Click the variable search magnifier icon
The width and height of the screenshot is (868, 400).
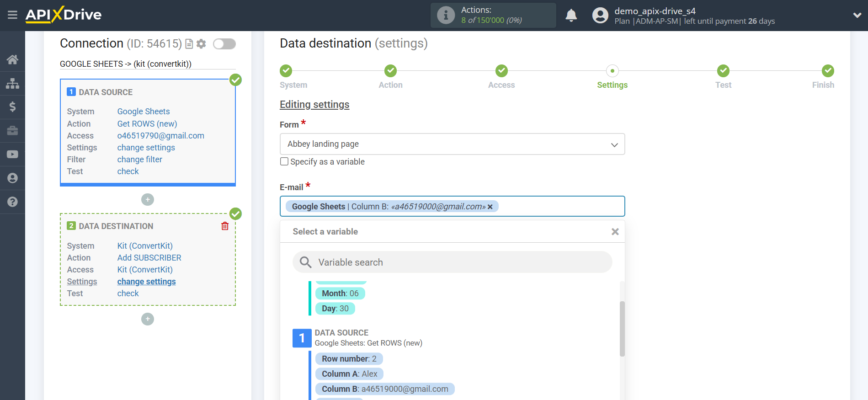(305, 262)
